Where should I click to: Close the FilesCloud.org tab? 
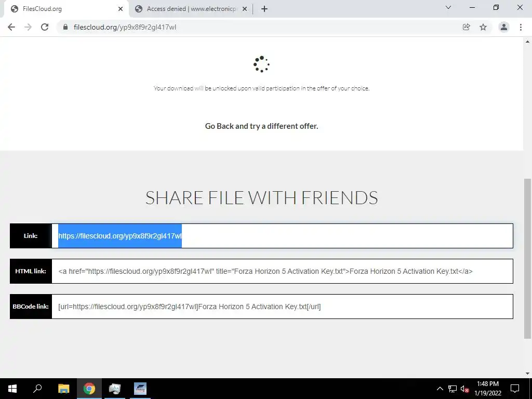pos(121,9)
